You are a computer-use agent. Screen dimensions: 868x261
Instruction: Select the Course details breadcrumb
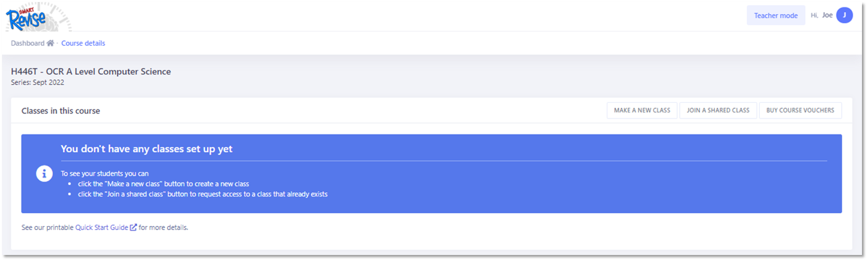(83, 43)
